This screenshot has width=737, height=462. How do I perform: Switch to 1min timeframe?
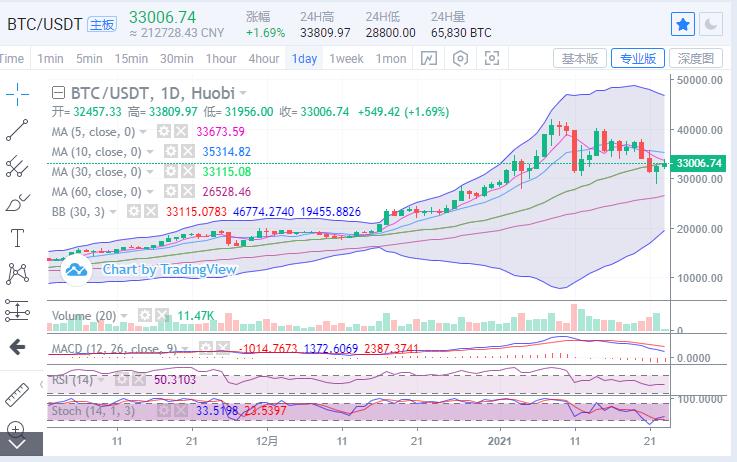point(50,59)
